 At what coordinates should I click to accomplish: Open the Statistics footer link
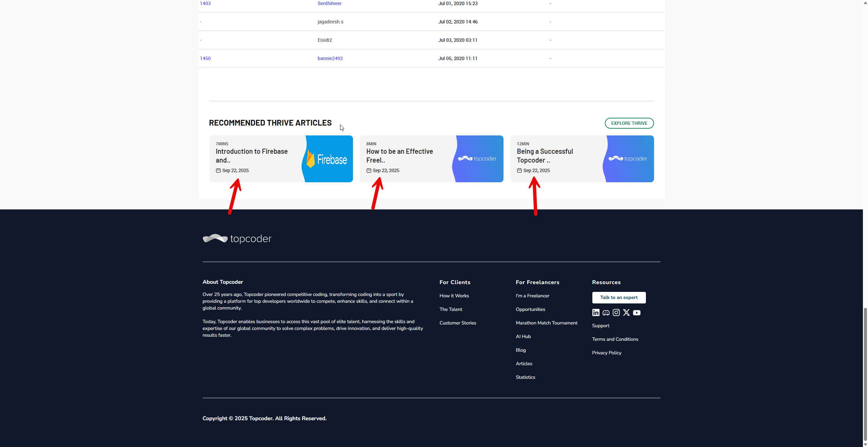[525, 377]
